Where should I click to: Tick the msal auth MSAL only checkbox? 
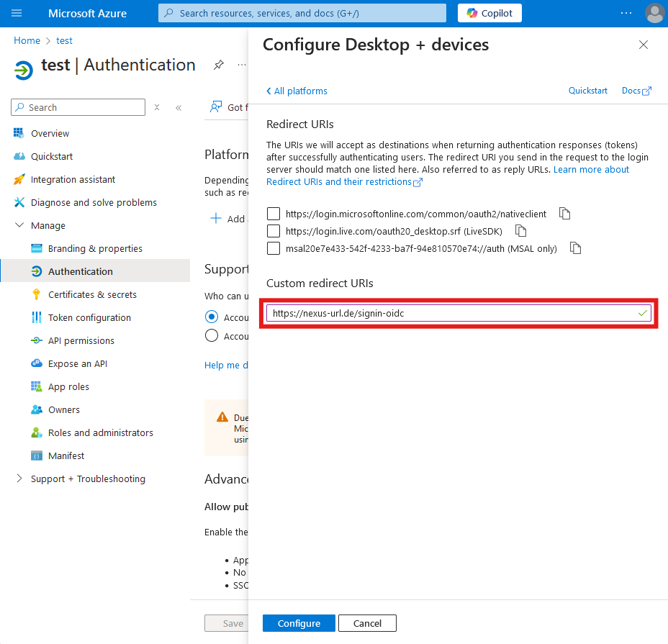[x=274, y=248]
